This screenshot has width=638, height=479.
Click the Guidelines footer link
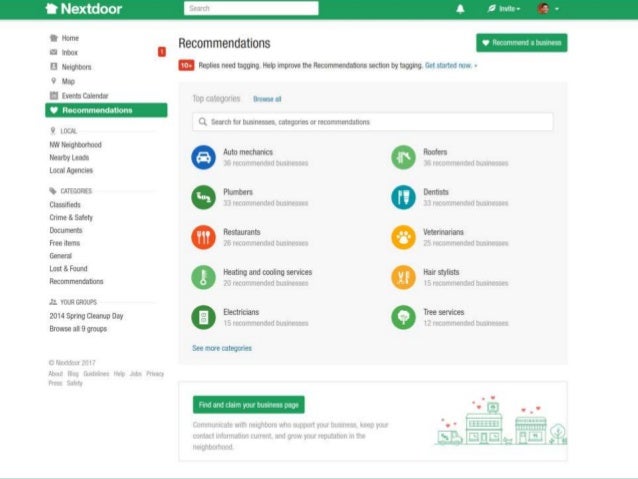point(96,374)
